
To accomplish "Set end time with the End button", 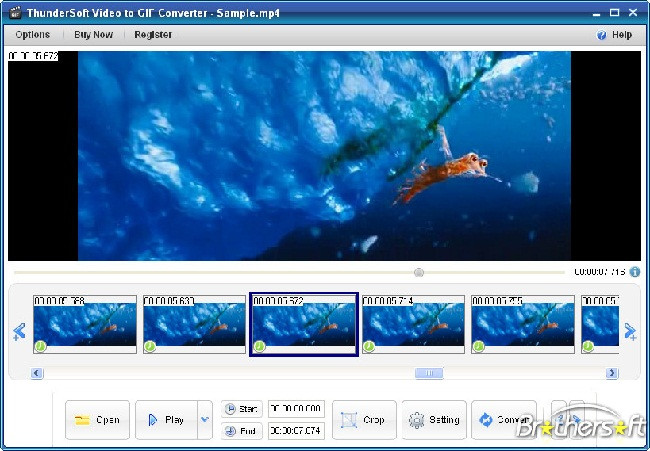I will point(241,431).
